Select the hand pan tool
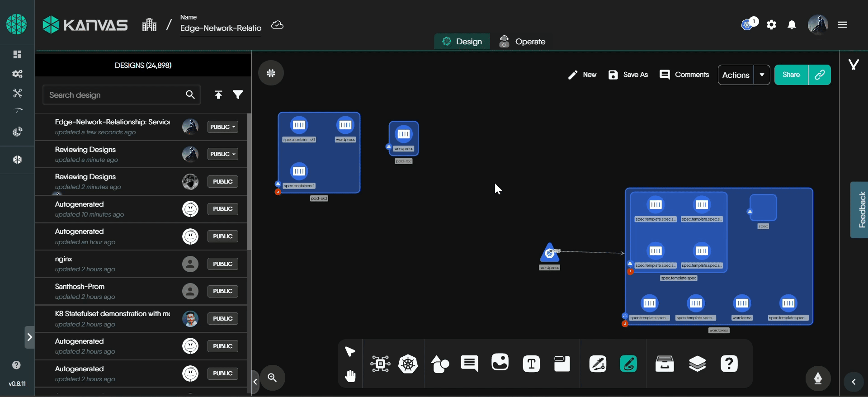Image resolution: width=868 pixels, height=397 pixels. click(350, 376)
